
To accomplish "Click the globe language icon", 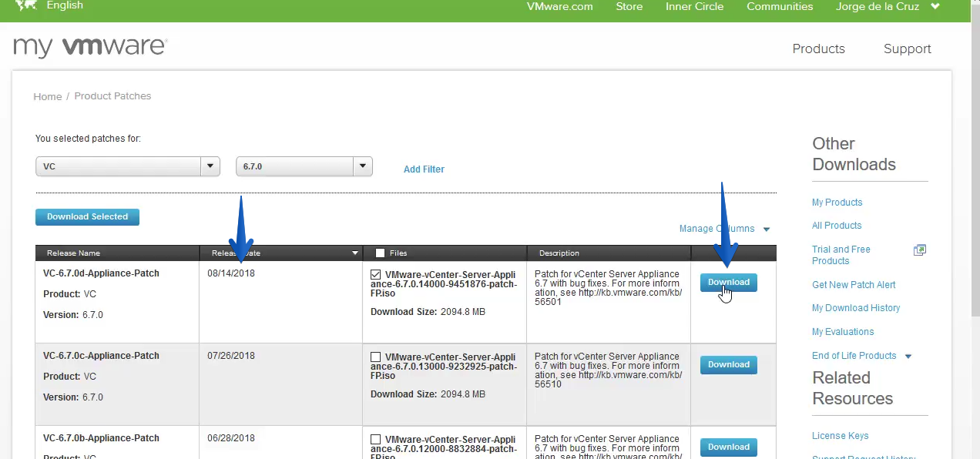I will (x=25, y=5).
